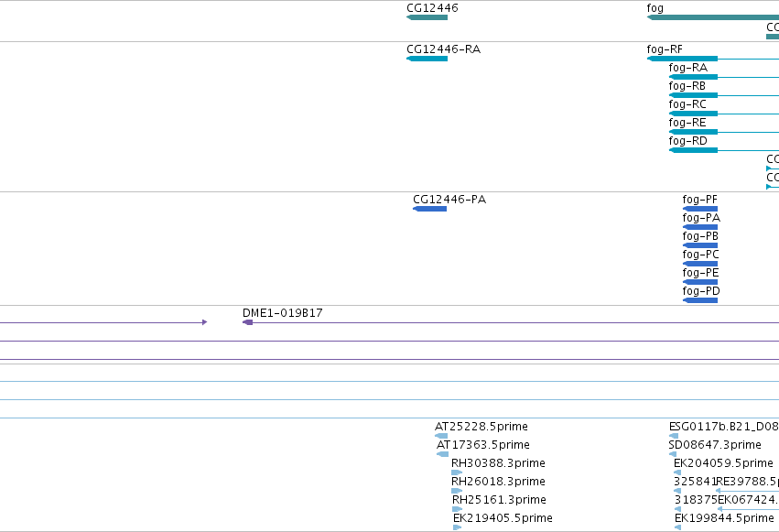Click the fog-RF label text

[665, 49]
